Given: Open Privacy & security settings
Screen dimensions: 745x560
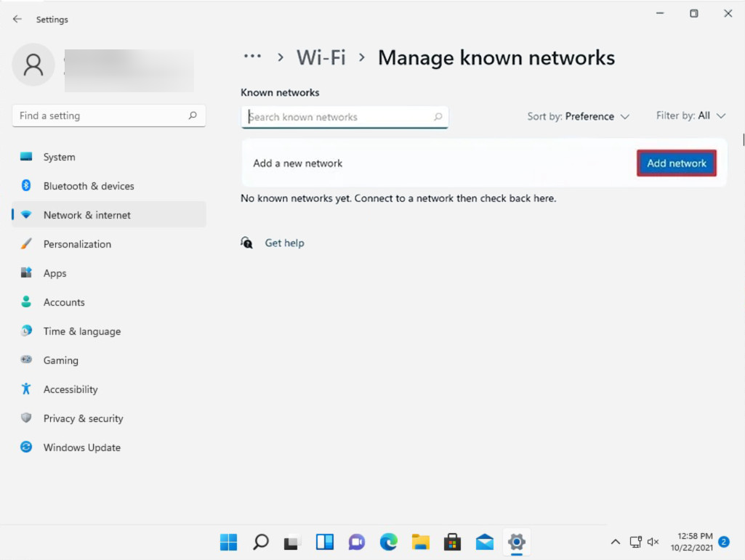Looking at the screenshot, I should click(x=83, y=418).
